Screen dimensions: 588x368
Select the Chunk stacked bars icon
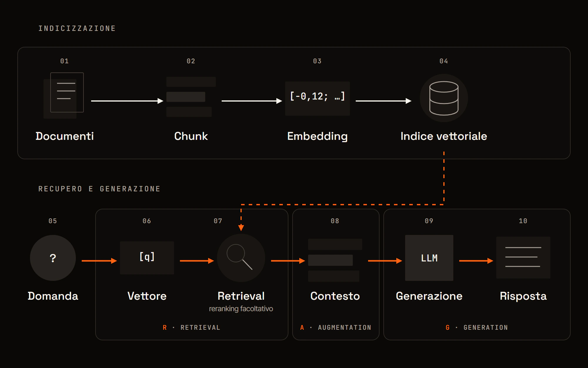pos(191,97)
